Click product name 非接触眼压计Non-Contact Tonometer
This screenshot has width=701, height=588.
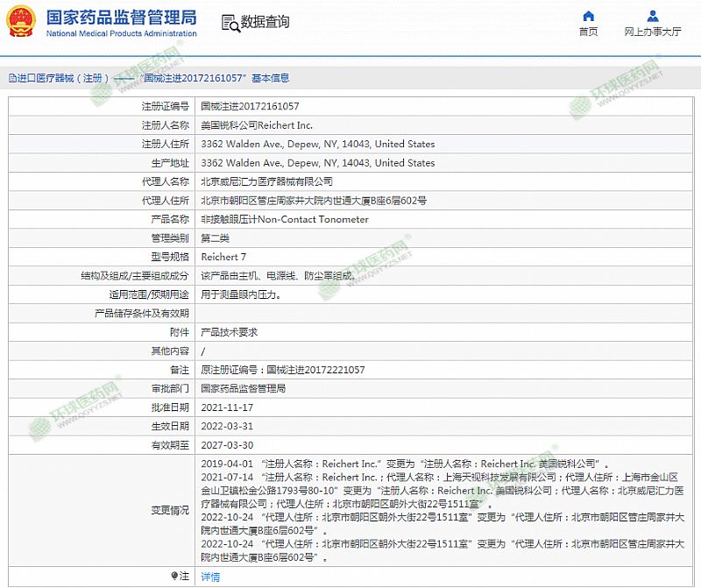point(285,219)
